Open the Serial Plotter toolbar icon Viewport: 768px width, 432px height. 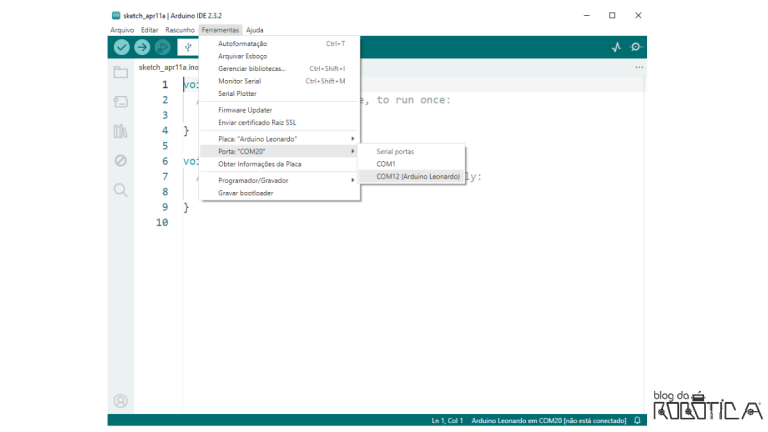coord(616,47)
